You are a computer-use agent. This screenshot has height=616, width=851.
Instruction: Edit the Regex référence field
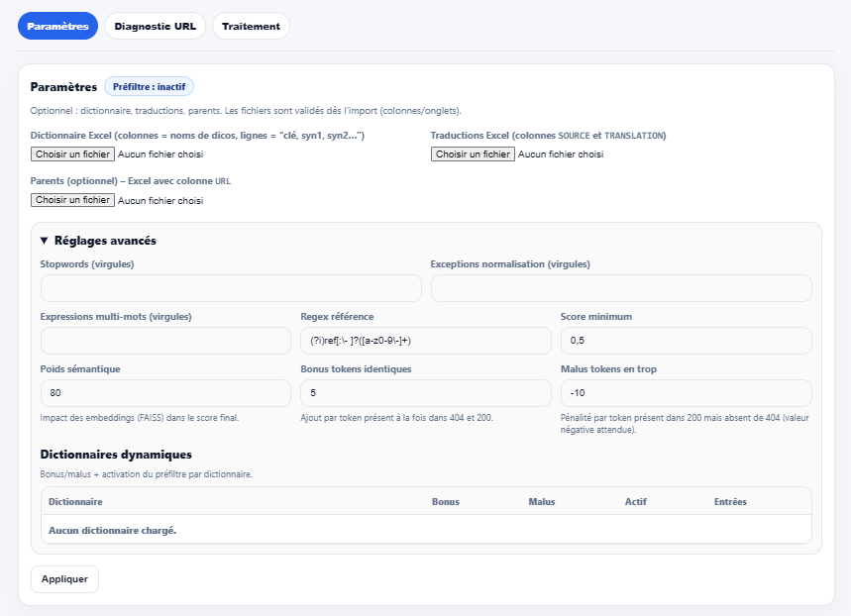[x=425, y=341]
